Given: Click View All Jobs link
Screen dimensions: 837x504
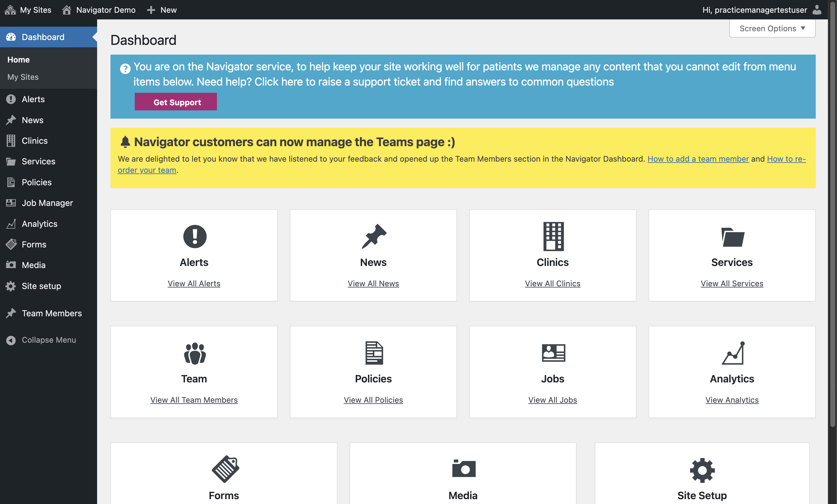Looking at the screenshot, I should coord(552,400).
